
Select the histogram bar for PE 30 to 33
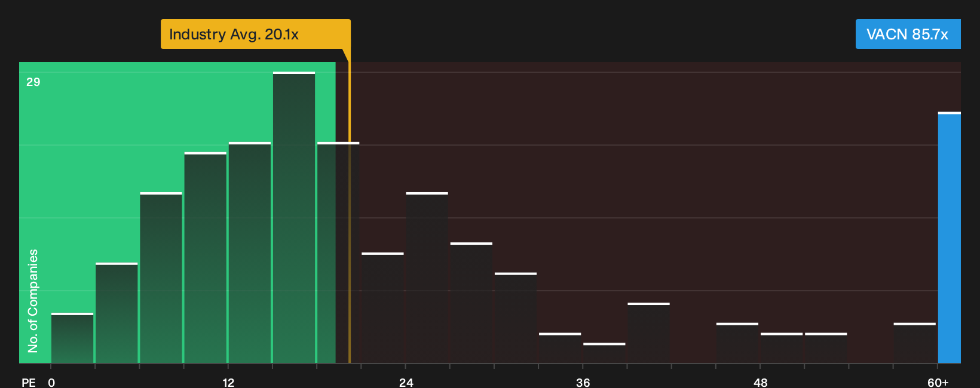click(x=516, y=318)
